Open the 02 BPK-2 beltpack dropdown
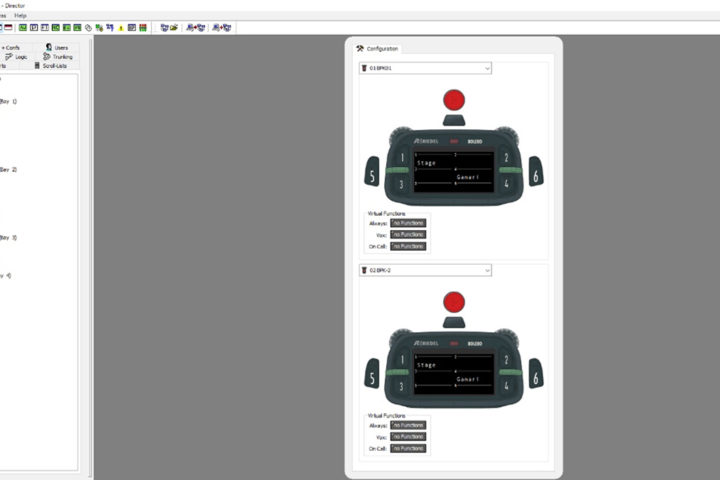The width and height of the screenshot is (720, 480). coord(425,270)
